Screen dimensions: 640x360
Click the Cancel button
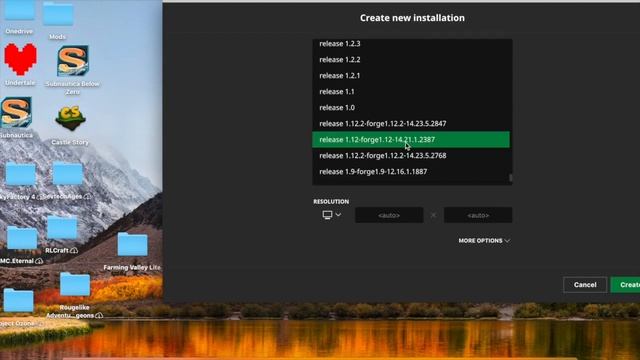(x=585, y=285)
